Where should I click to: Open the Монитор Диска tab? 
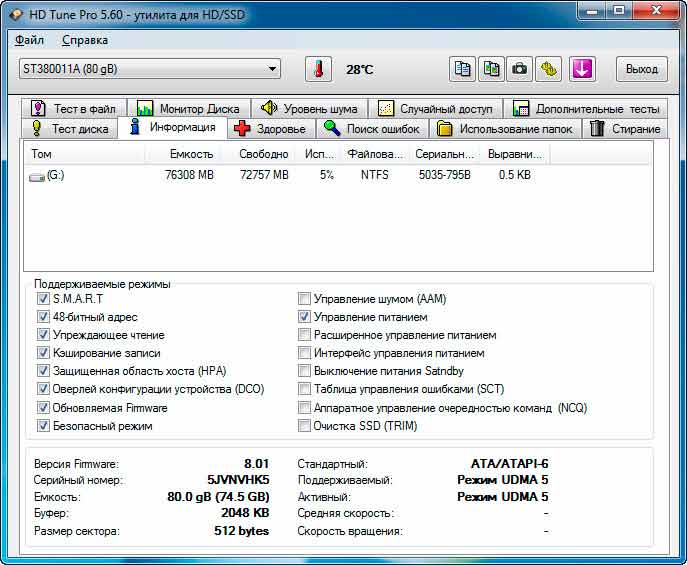coord(188,108)
